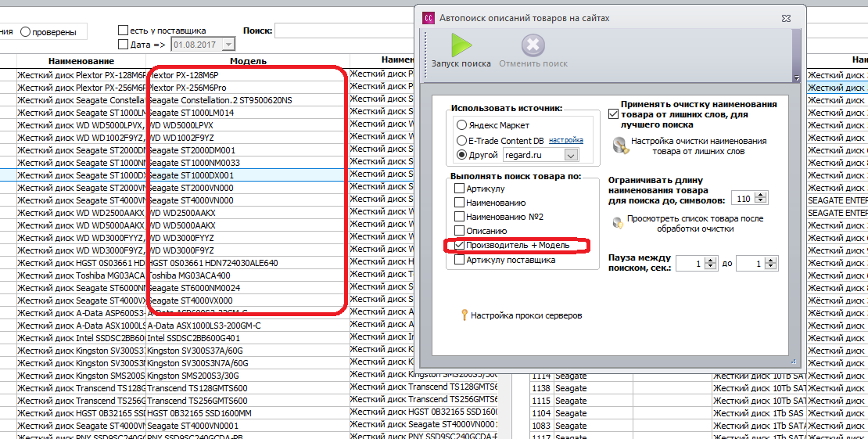
Task: Check the Дата => checkbox
Action: pos(123,45)
